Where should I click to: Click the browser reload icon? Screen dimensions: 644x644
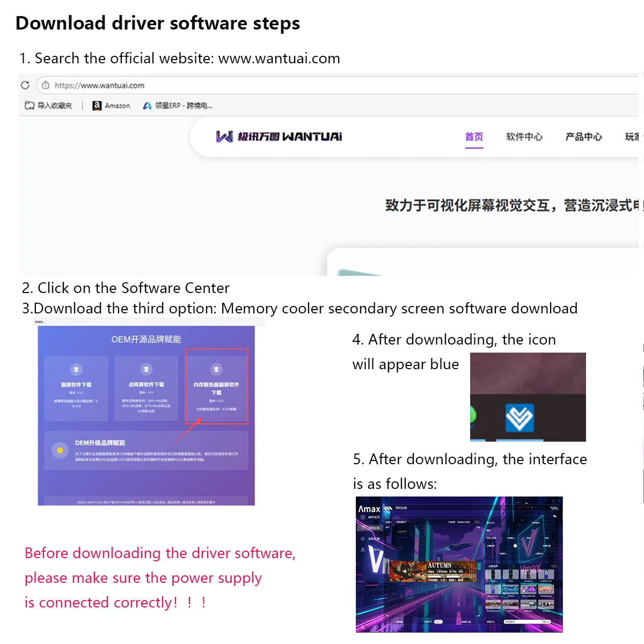[25, 85]
